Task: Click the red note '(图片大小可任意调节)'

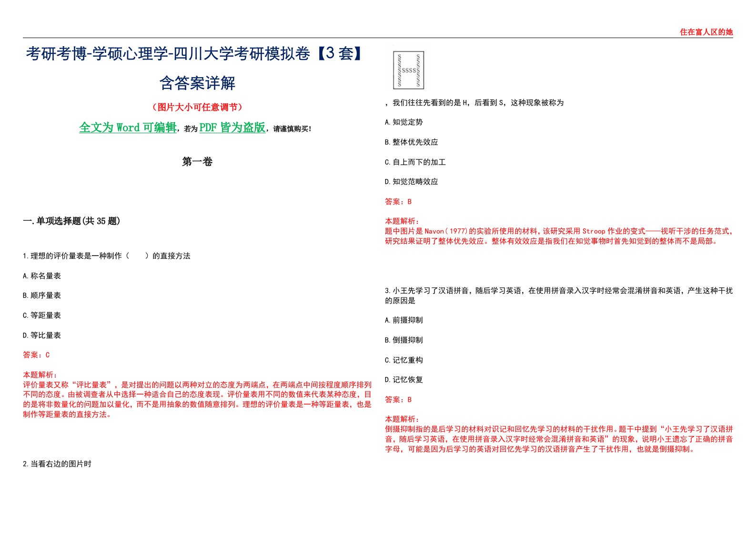Action: click(197, 107)
